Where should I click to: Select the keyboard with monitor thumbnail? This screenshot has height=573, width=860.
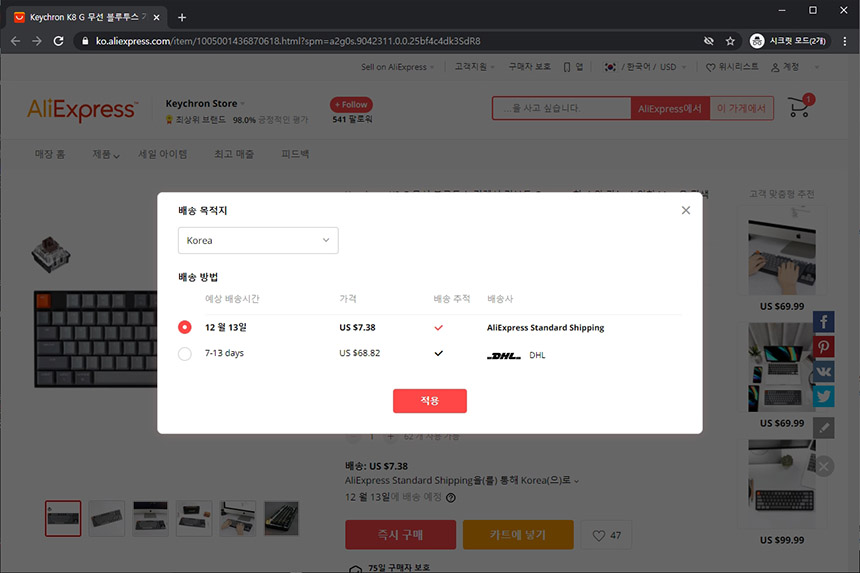click(x=150, y=518)
